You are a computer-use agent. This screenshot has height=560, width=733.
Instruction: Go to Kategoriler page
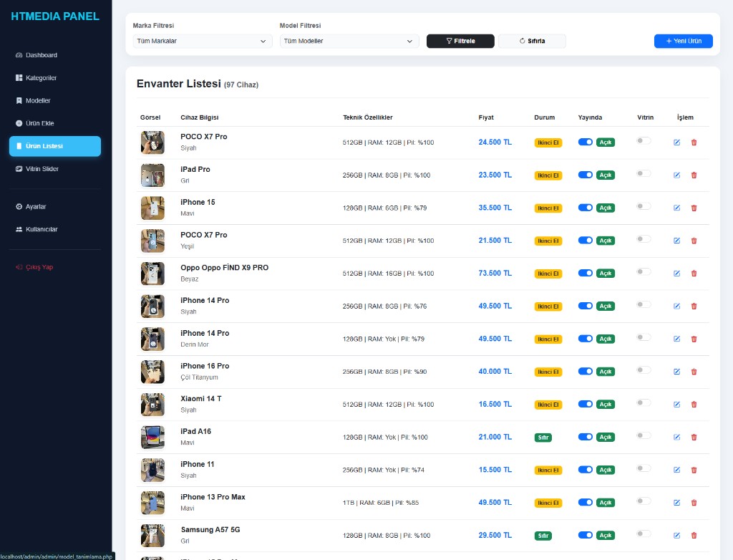pos(55,77)
